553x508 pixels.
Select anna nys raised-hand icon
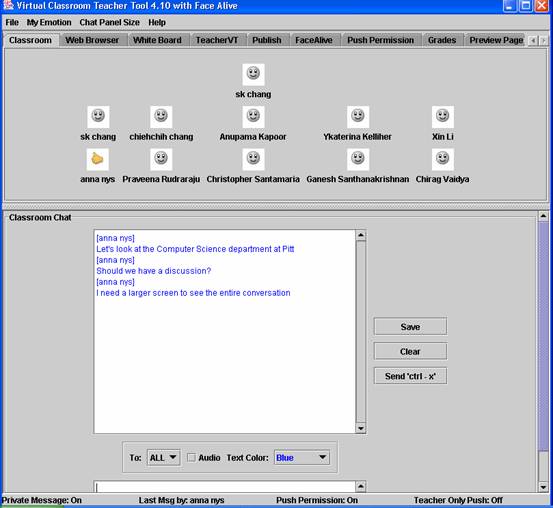pos(98,159)
